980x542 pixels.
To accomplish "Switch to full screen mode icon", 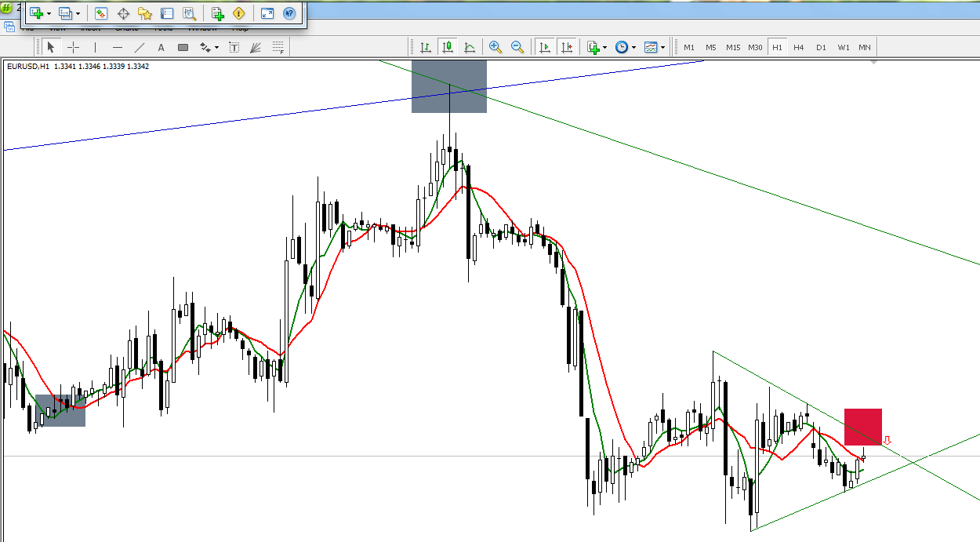I will point(267,13).
